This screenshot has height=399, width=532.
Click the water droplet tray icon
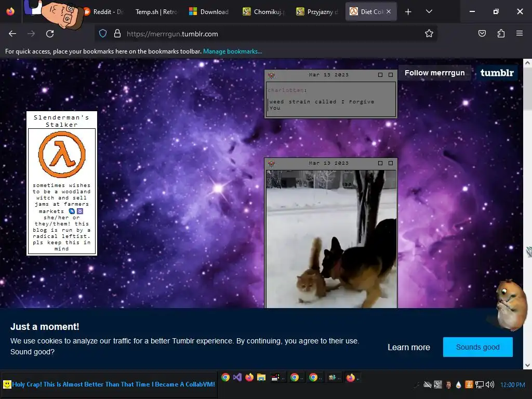458,384
